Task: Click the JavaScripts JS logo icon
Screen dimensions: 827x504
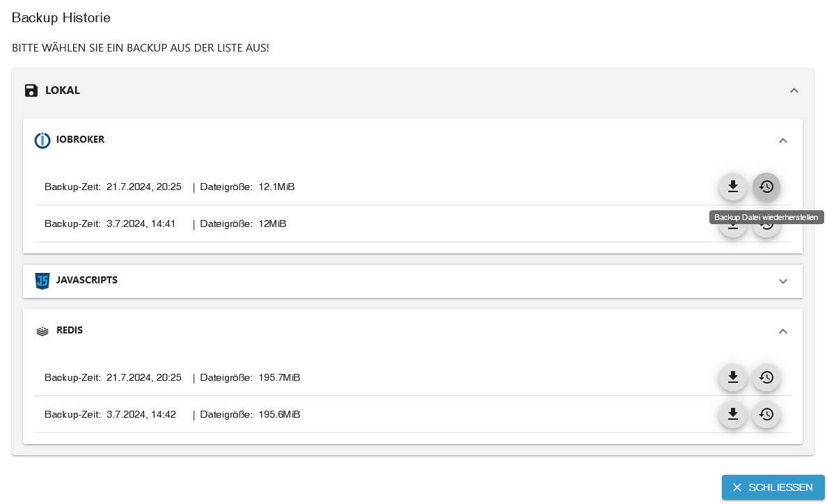Action: (42, 281)
